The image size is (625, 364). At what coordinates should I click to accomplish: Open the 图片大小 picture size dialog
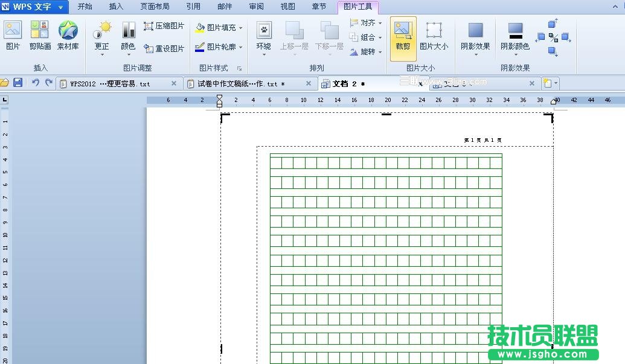434,36
